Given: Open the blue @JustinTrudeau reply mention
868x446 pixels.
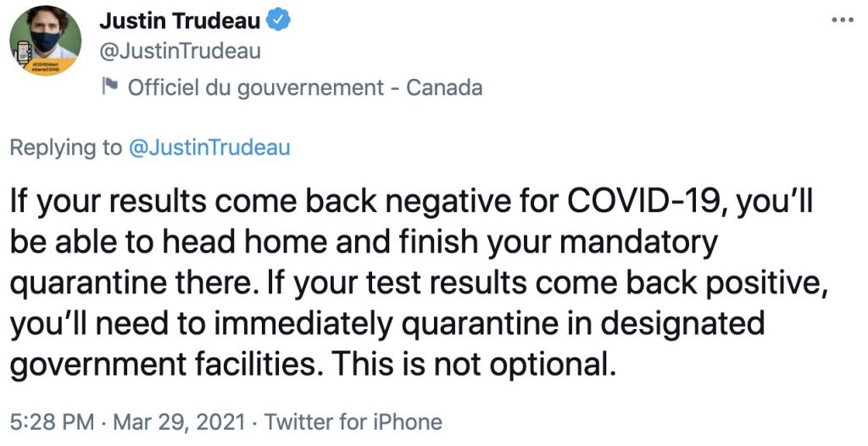Looking at the screenshot, I should pyautogui.click(x=209, y=148).
